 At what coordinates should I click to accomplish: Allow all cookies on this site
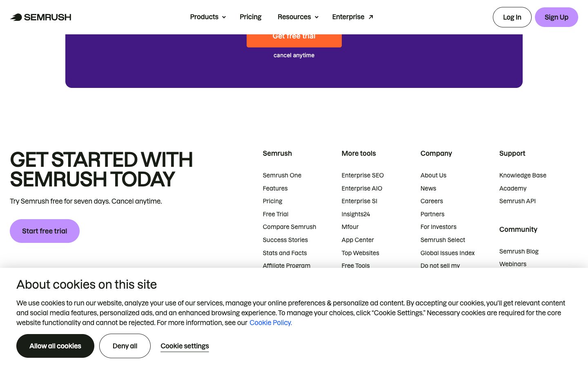55,346
